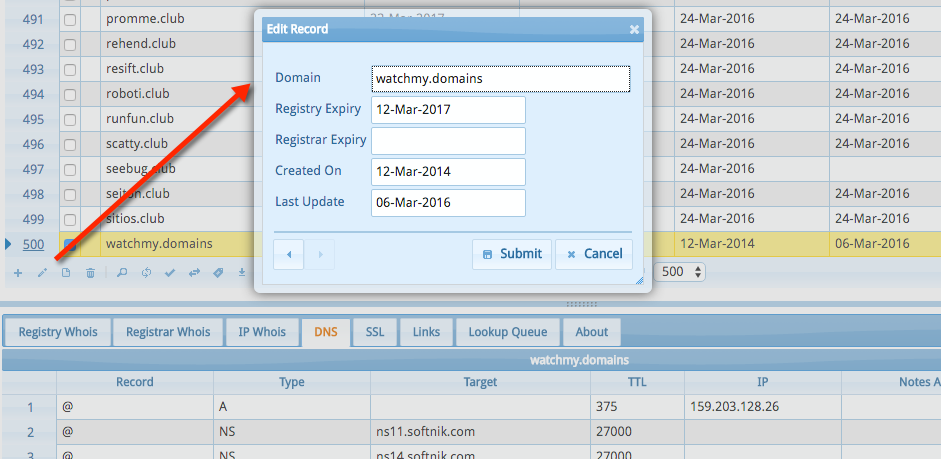The height and width of the screenshot is (459, 941).
Task: Toggle the runfun.club checkbox
Action: tap(70, 119)
